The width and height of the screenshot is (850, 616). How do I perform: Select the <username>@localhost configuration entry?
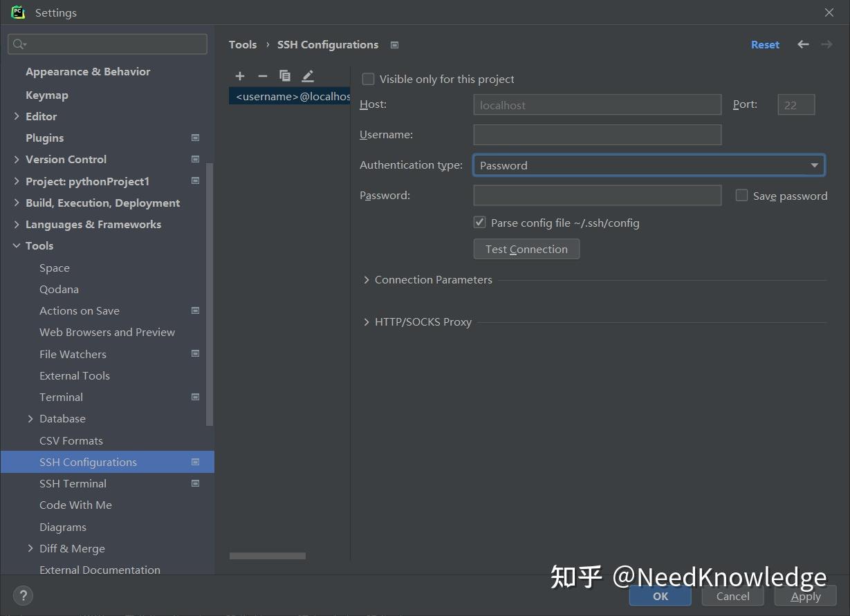(x=290, y=96)
